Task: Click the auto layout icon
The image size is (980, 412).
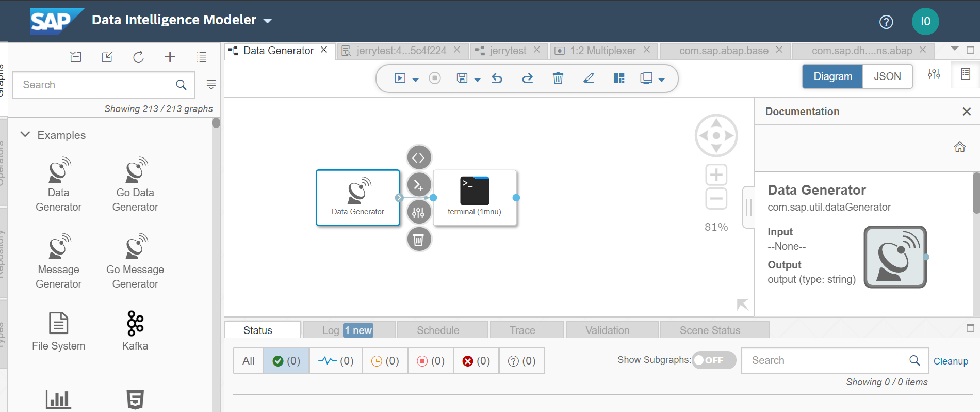Action: coord(619,78)
